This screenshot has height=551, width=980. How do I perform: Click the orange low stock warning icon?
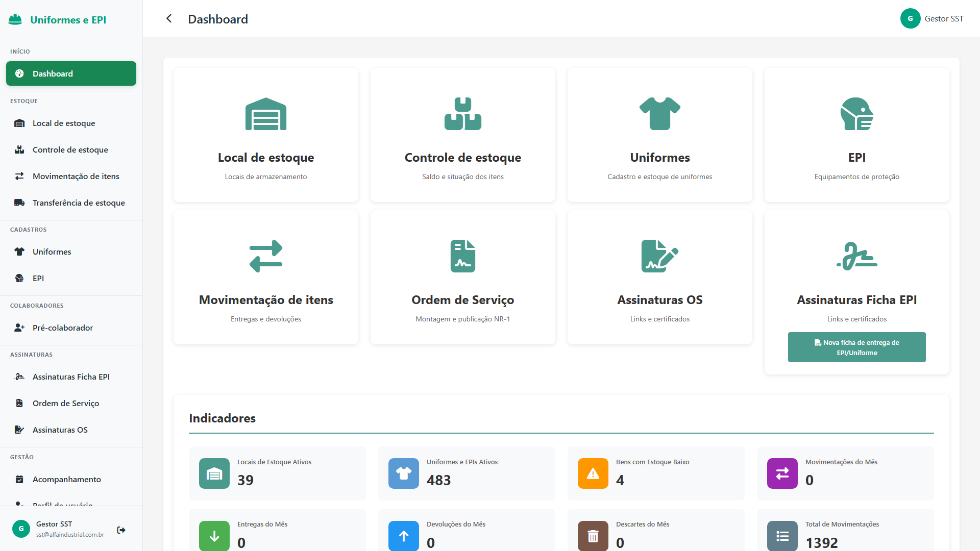(593, 473)
